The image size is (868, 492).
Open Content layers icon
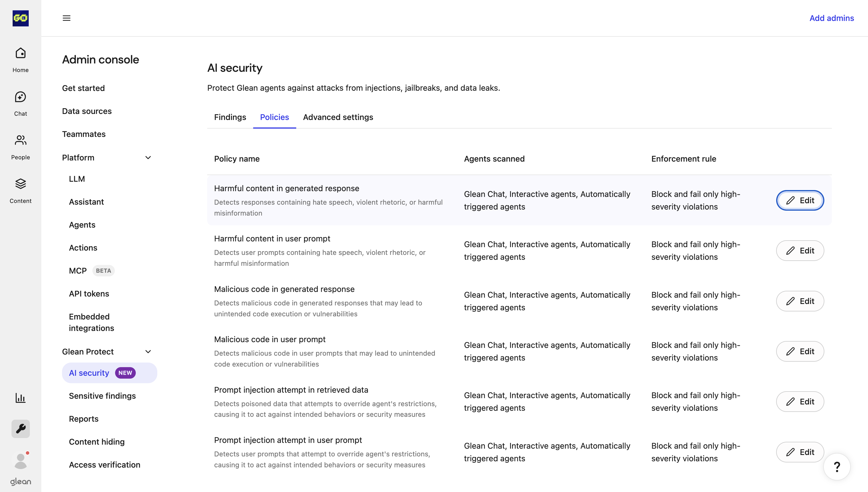[x=21, y=190]
